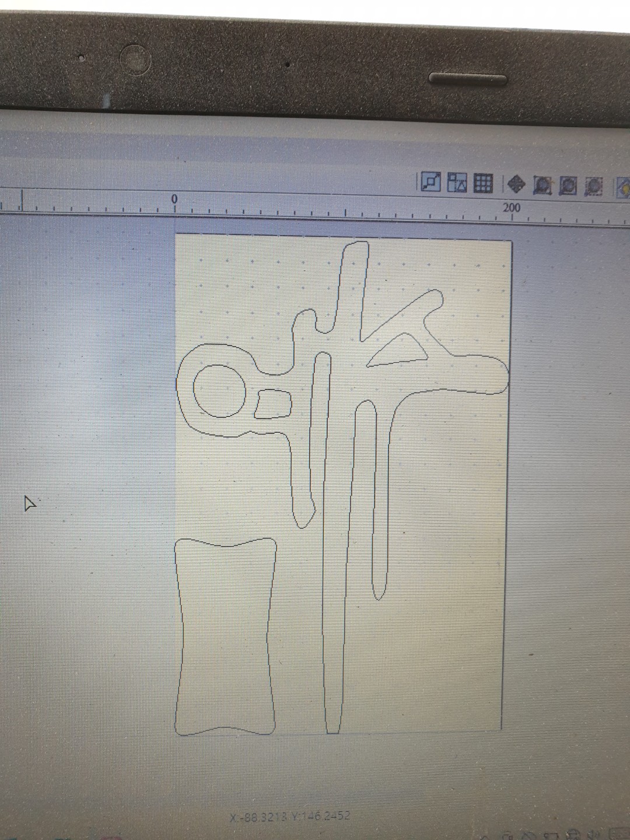Select the diamond-shaped marker icon on toolbar
The width and height of the screenshot is (630, 840).
(x=515, y=184)
